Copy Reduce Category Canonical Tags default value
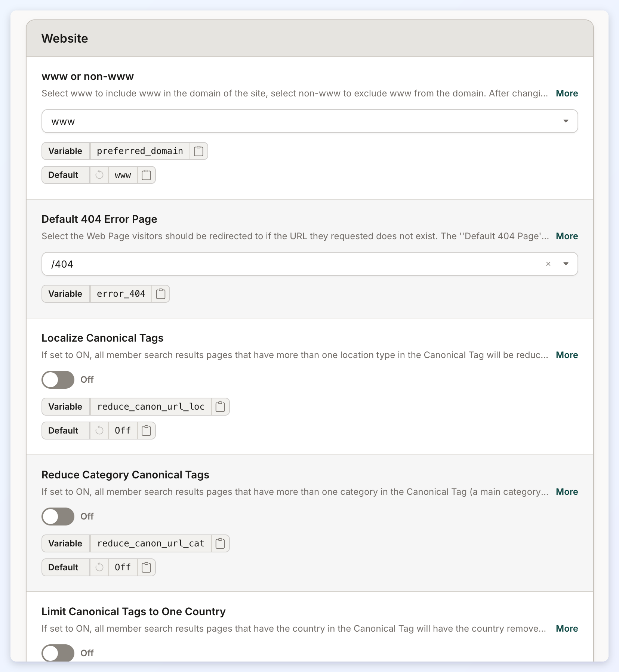Image resolution: width=619 pixels, height=672 pixels. click(146, 567)
